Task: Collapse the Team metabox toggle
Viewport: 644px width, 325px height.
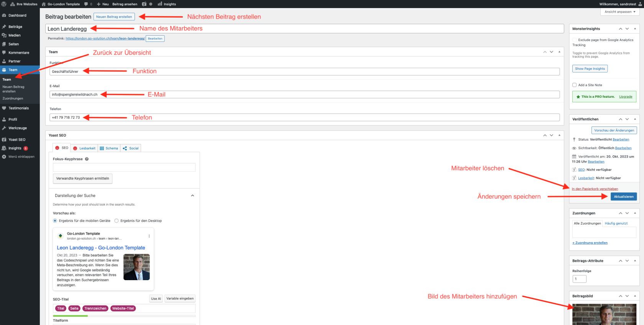Action: point(559,52)
